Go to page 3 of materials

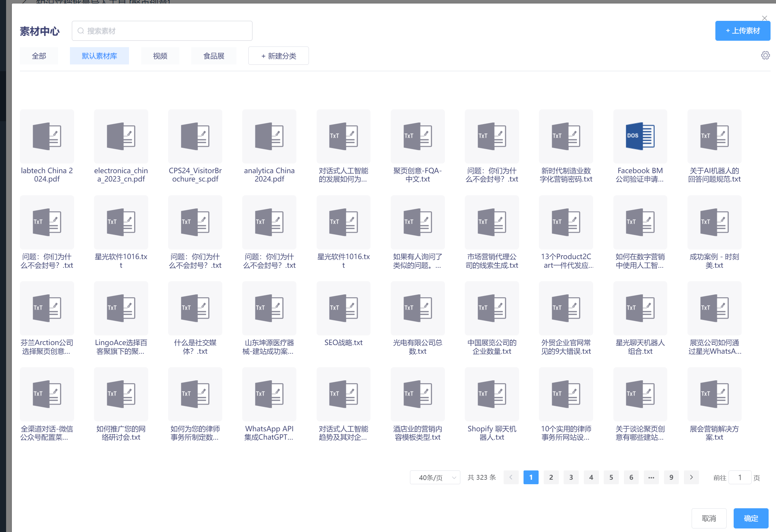(571, 477)
